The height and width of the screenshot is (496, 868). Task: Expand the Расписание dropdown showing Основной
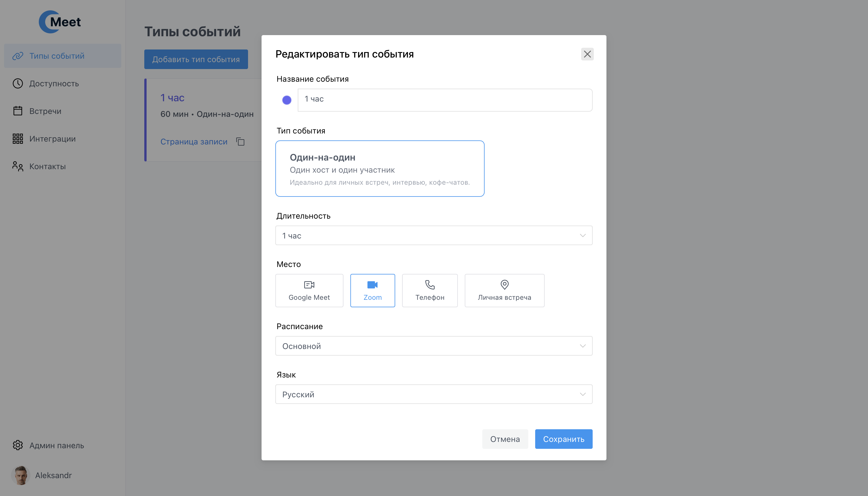(434, 346)
